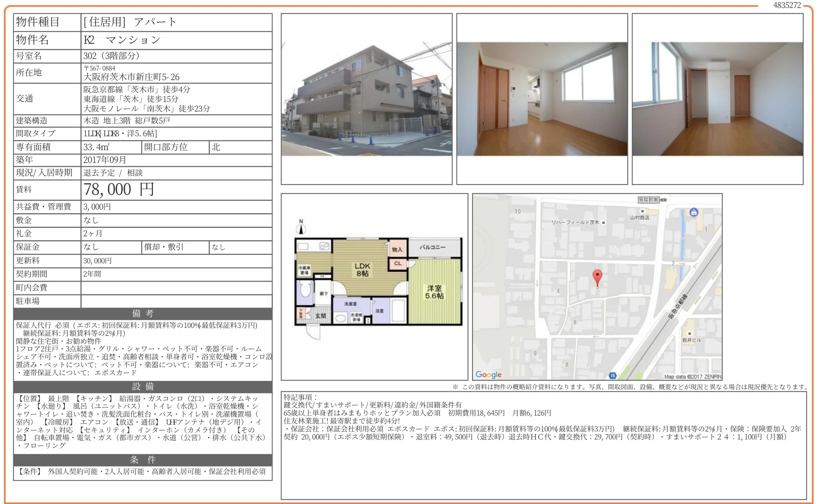Screen dimensions: 819x504
Task: Open the interior photo with air conditioner
Action: [x=717, y=99]
